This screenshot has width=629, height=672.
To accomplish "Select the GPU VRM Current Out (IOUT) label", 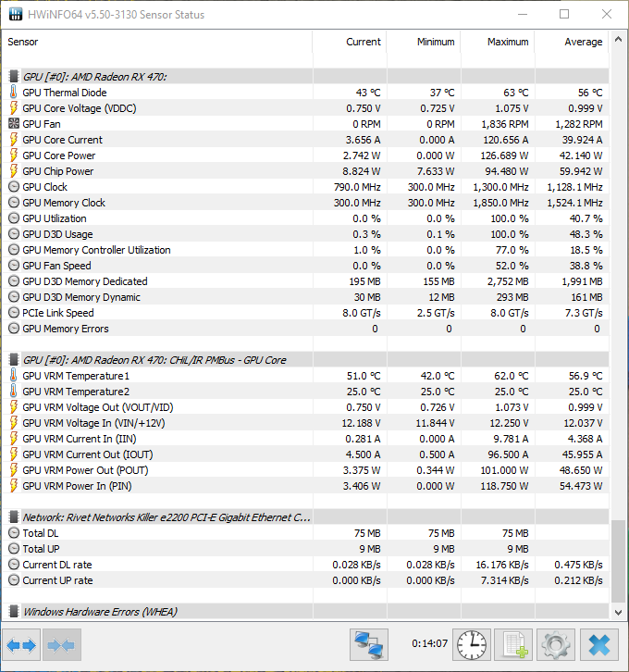I will click(x=87, y=454).
